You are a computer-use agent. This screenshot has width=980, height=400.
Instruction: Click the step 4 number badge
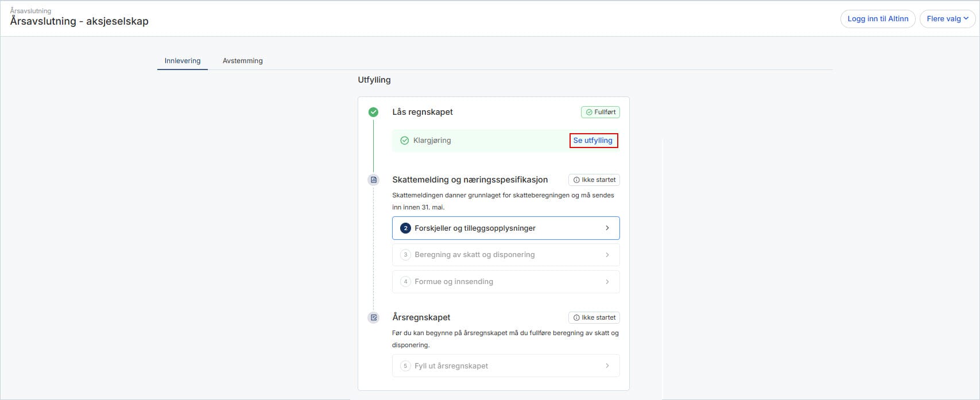point(405,282)
